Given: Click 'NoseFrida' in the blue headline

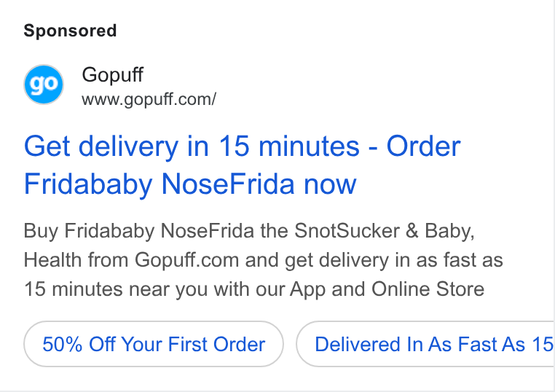Looking at the screenshot, I should pos(228,184).
